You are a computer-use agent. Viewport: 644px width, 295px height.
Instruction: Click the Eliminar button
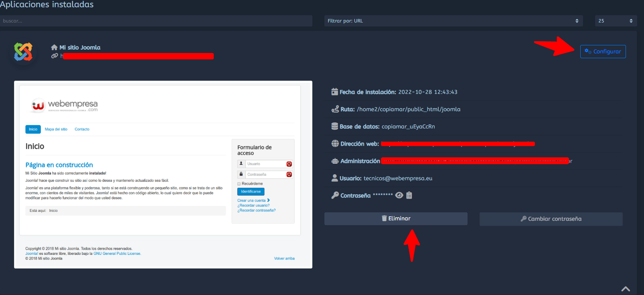pos(396,219)
